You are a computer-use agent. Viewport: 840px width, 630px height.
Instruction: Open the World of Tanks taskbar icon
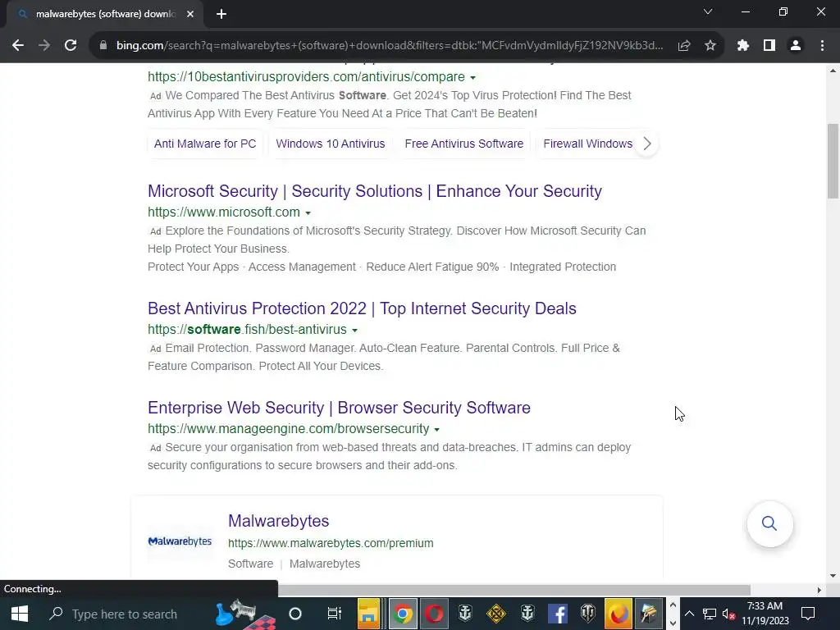coord(588,614)
